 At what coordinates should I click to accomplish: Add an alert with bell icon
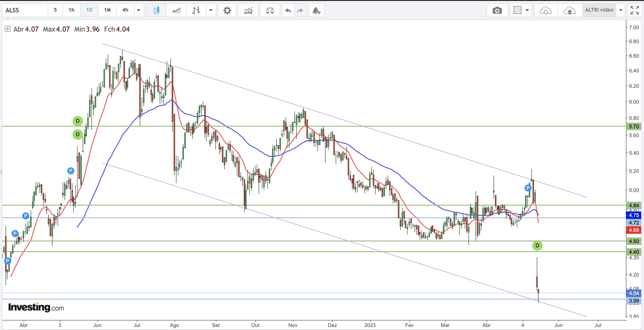[316, 10]
